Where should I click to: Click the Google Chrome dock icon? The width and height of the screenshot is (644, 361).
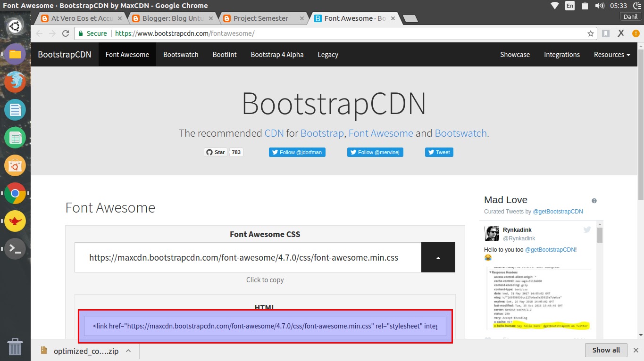(15, 193)
